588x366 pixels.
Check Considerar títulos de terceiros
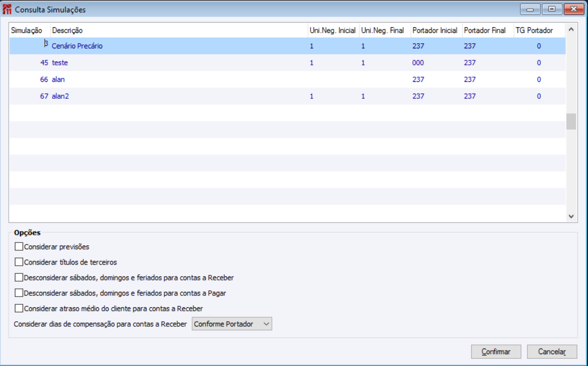coord(19,262)
